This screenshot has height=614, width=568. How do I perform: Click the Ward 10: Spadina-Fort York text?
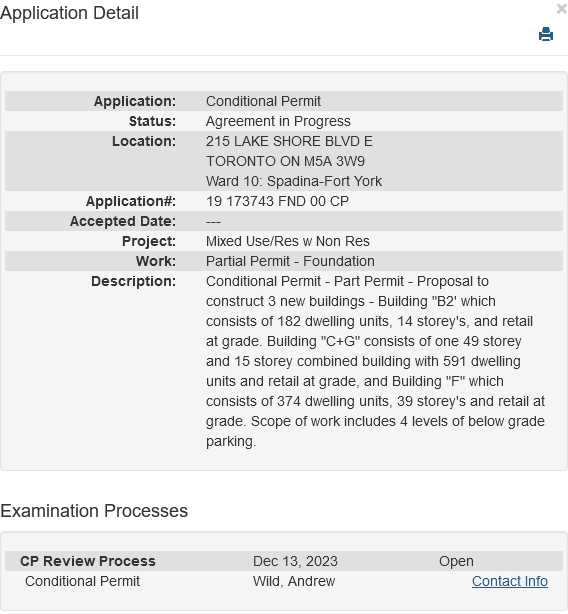point(294,181)
